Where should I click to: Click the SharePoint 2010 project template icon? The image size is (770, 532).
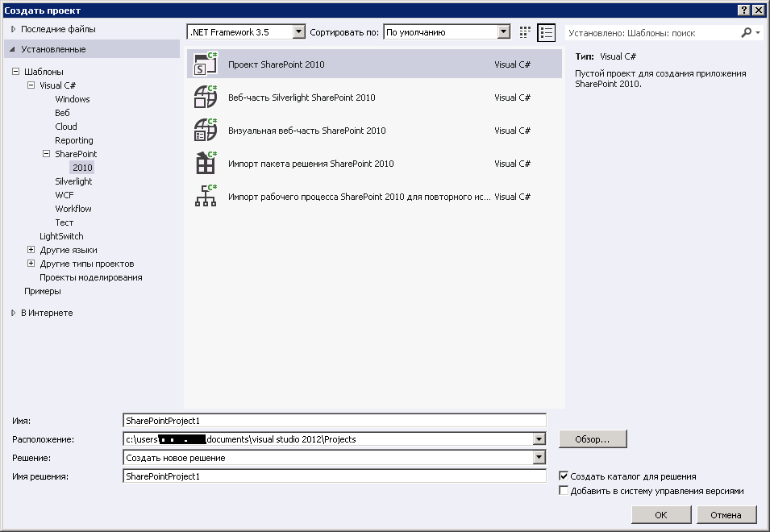206,64
